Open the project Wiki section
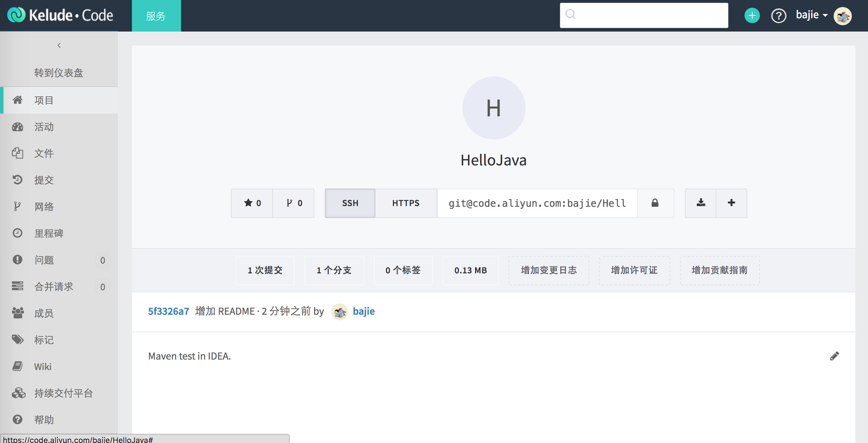The width and height of the screenshot is (868, 443). click(43, 367)
